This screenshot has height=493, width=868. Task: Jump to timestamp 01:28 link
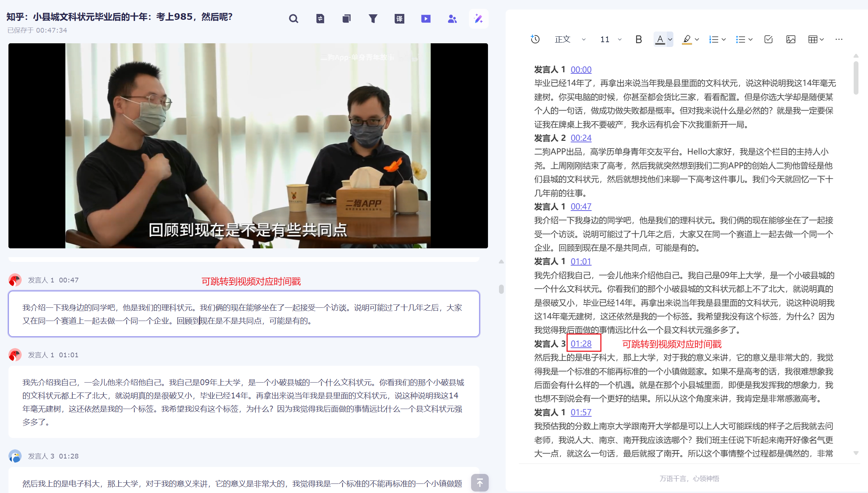point(581,344)
